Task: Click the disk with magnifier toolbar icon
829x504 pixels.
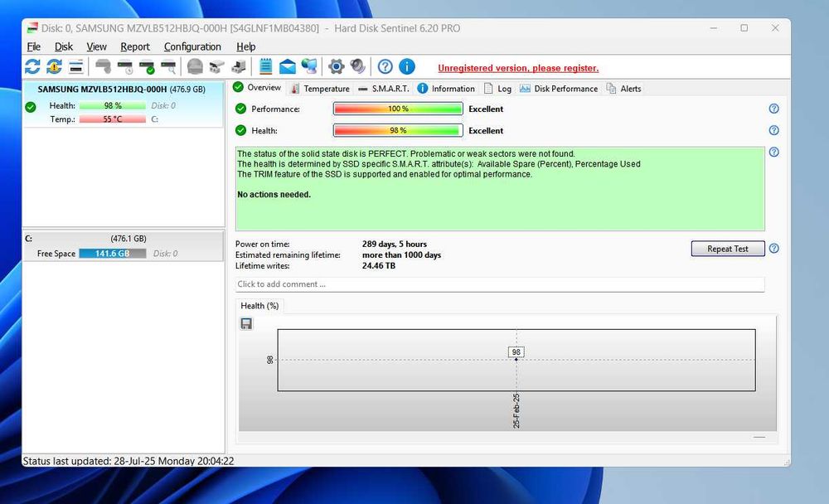Action: 168,66
